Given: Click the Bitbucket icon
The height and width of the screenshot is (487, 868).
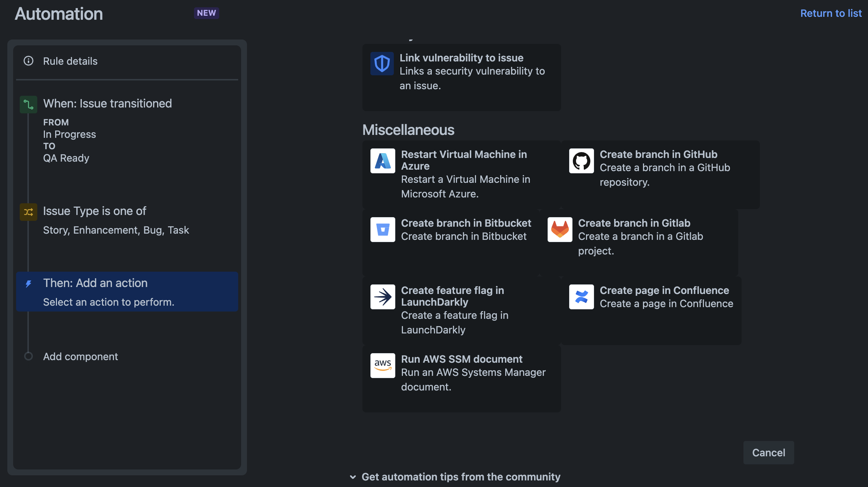Looking at the screenshot, I should [x=382, y=229].
